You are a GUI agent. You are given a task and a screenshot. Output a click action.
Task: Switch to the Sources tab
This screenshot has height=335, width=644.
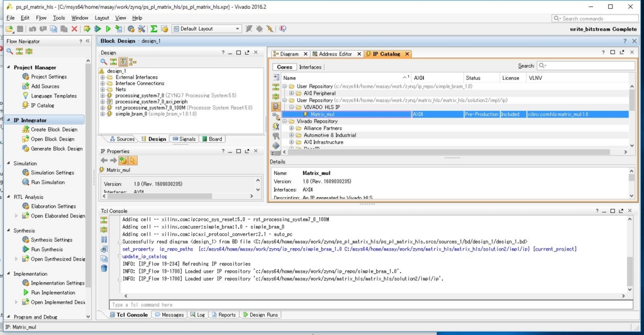[x=123, y=139]
